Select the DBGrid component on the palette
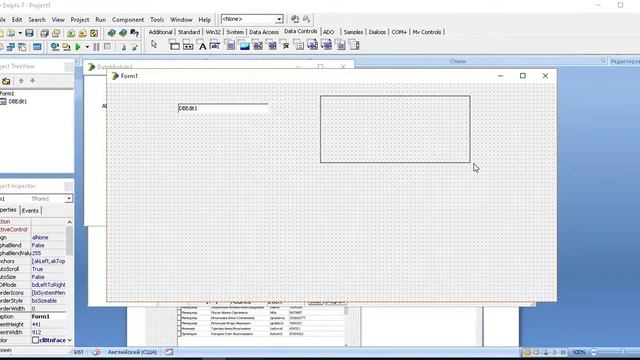640x360 pixels. pyautogui.click(x=174, y=45)
